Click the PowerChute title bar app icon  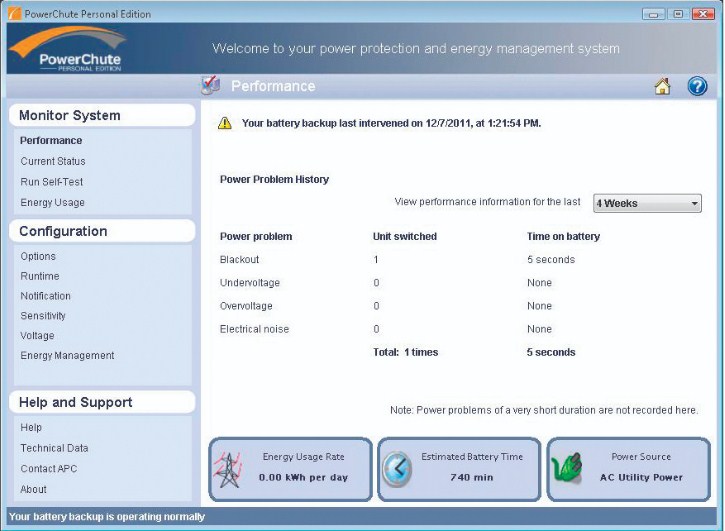15,13
